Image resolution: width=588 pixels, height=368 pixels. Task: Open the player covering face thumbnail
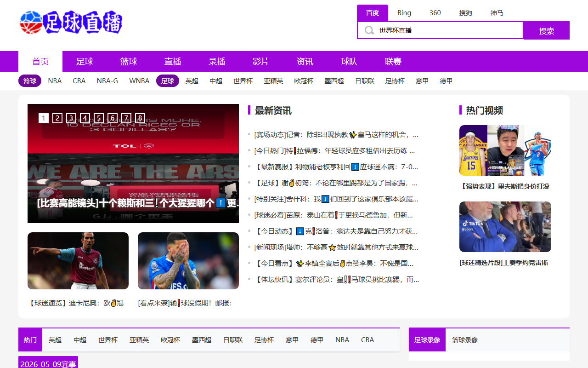pyautogui.click(x=188, y=261)
